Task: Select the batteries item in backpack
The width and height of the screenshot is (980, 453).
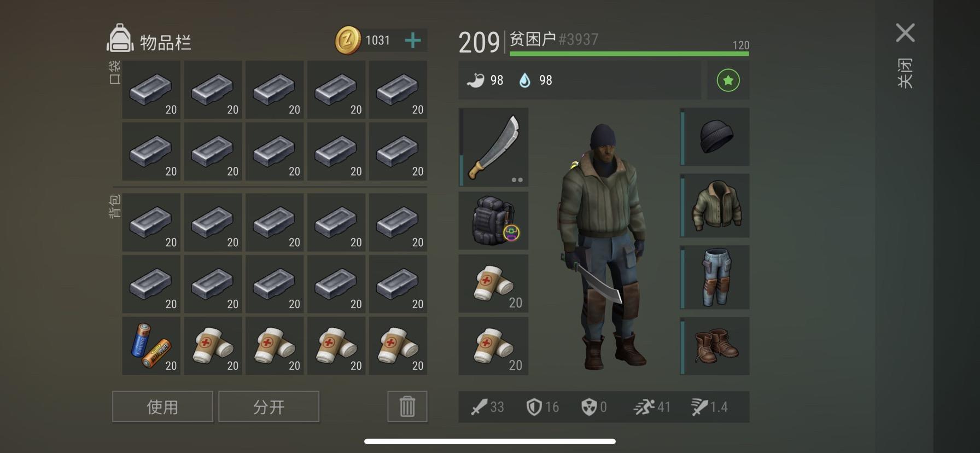Action: pyautogui.click(x=151, y=346)
